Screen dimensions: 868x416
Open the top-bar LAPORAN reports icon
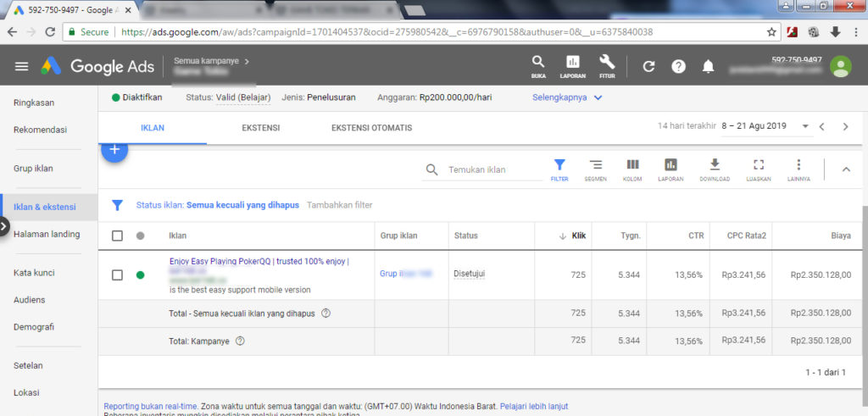pos(572,66)
